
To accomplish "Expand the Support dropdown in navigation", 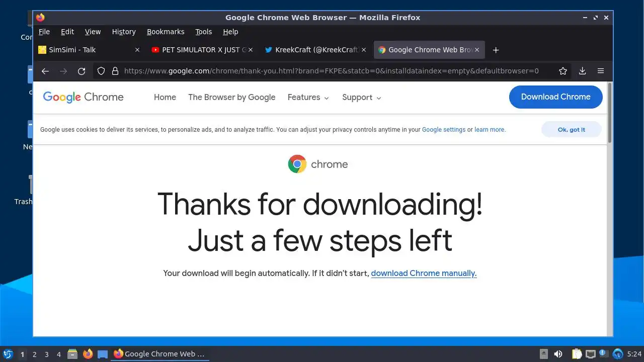I will click(362, 98).
